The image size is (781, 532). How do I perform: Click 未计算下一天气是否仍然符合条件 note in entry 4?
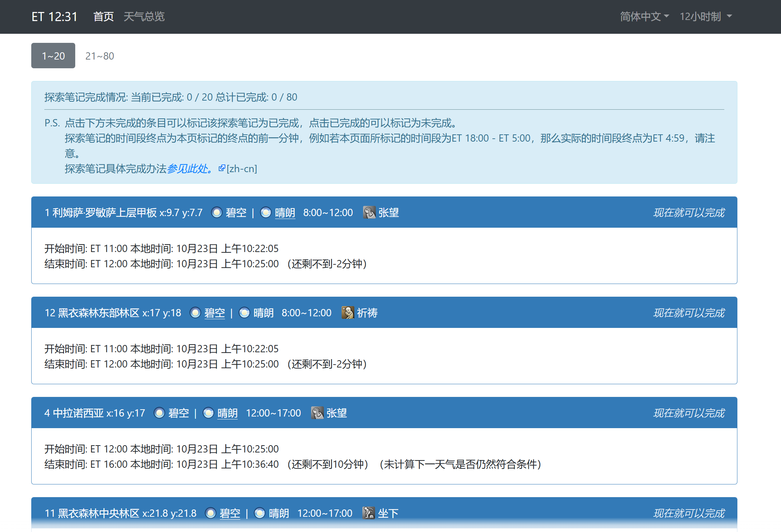[x=460, y=464]
